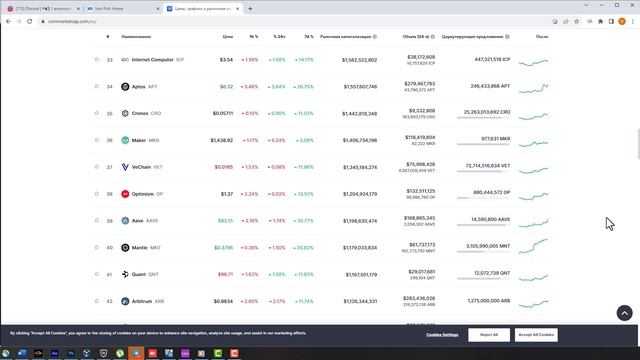Click the Aptos 7-day sparkline chart
640x360 pixels.
(x=533, y=88)
